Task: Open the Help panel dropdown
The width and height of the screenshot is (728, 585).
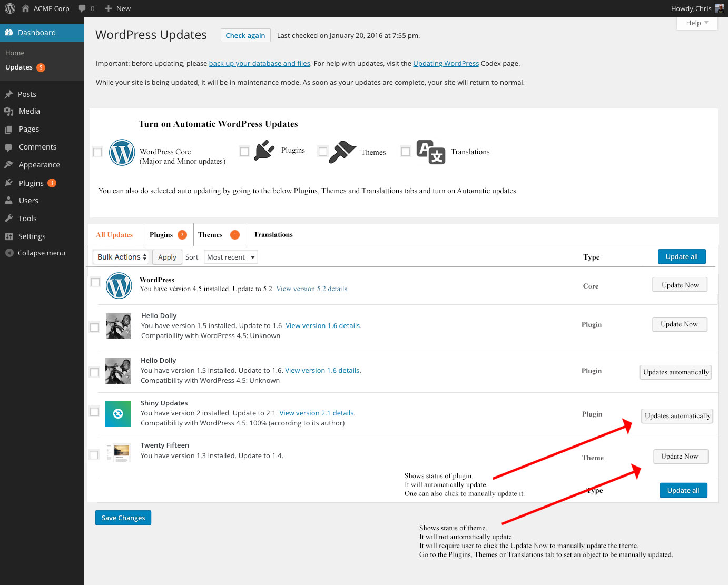Action: [696, 23]
